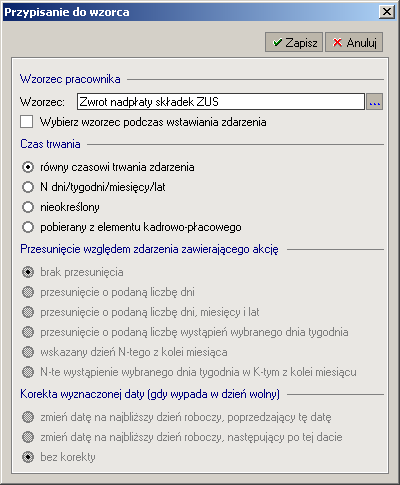Screen dimensions: 400x485
Task: Choose N-te wystąpienie wybranego dnia tygodnia option
Action: (x=28, y=372)
